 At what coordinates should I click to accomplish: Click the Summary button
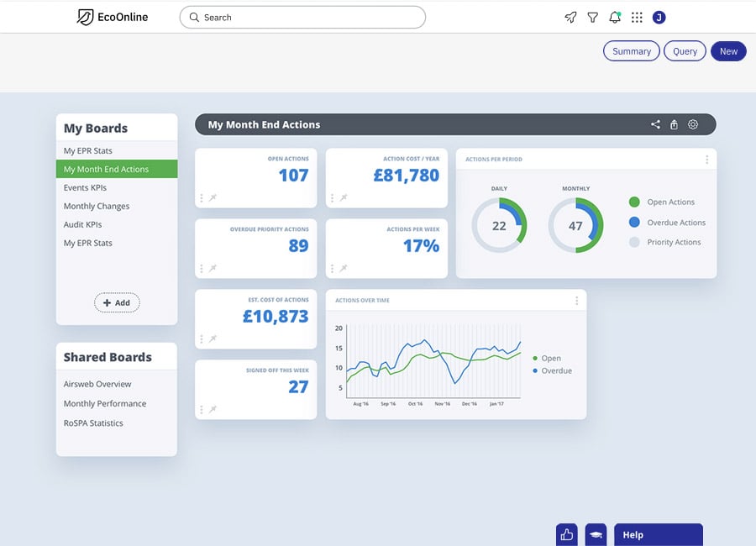(x=631, y=51)
